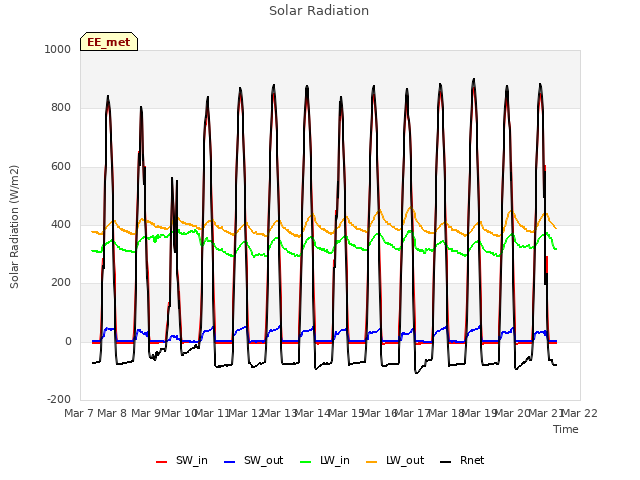This screenshot has height=480, width=640.
Task: Toggle the SW_in legend entry
Action: tap(182, 460)
